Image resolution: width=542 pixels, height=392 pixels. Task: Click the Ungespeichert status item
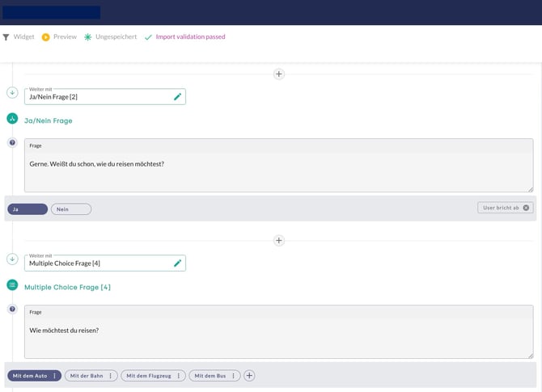[110, 37]
